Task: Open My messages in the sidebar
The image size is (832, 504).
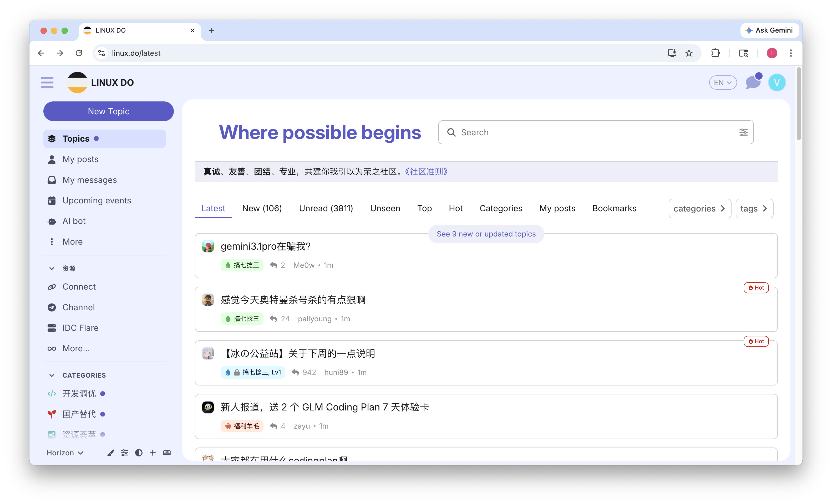Action: click(105, 180)
